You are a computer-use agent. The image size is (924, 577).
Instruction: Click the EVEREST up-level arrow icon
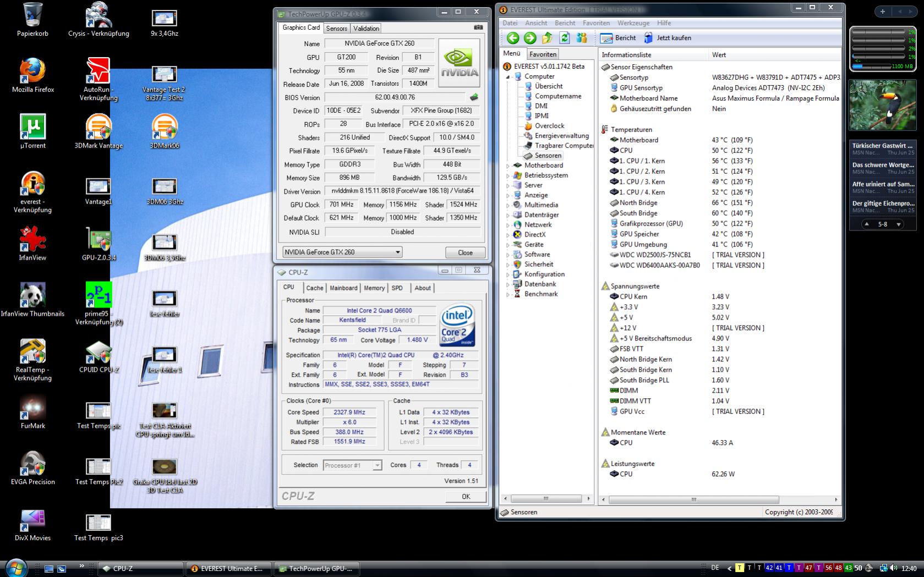click(547, 38)
